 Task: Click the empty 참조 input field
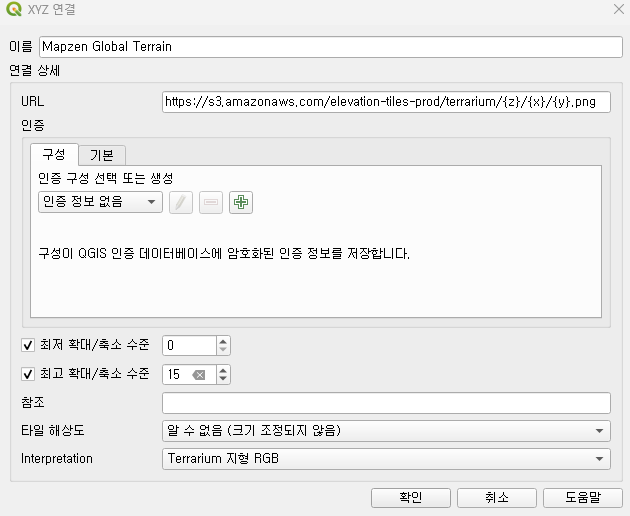[x=386, y=403]
